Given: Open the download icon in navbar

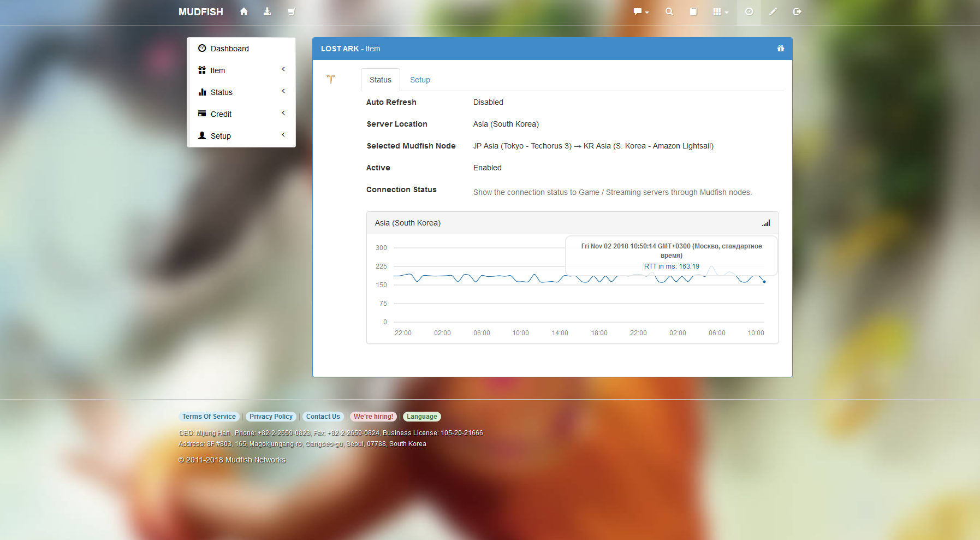Looking at the screenshot, I should 267,11.
